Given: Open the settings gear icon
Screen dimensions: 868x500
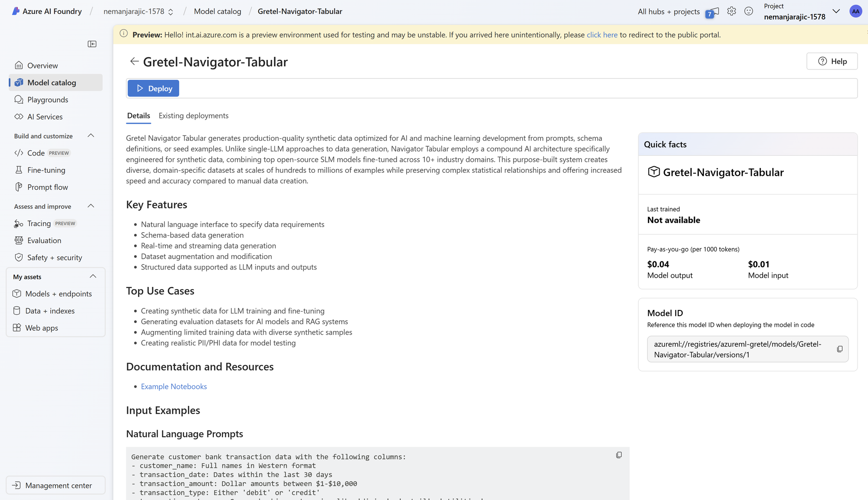Looking at the screenshot, I should tap(732, 11).
